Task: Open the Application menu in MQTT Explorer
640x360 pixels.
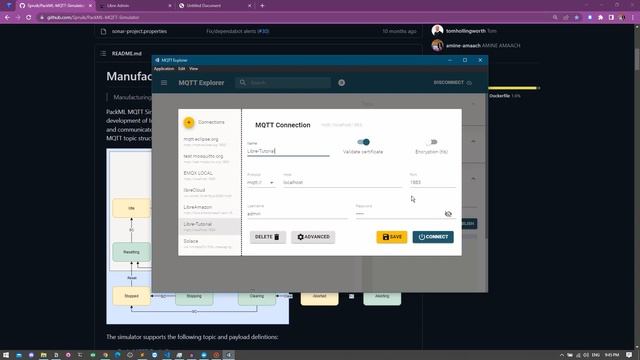Action: pyautogui.click(x=164, y=69)
